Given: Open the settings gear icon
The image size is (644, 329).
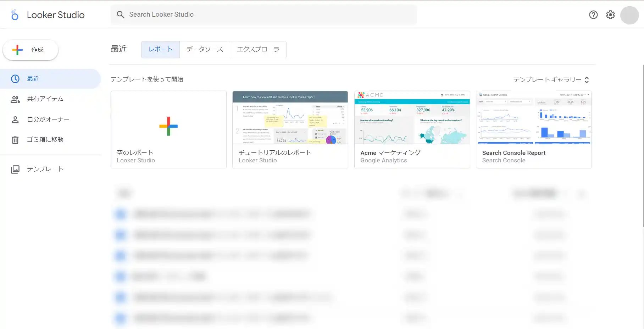Looking at the screenshot, I should click(610, 15).
